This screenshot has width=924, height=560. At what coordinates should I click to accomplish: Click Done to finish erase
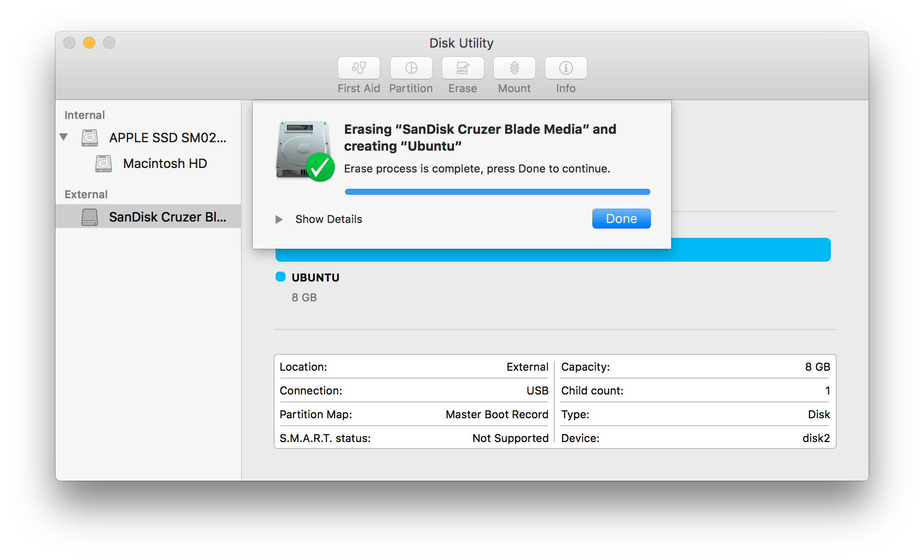pyautogui.click(x=621, y=219)
